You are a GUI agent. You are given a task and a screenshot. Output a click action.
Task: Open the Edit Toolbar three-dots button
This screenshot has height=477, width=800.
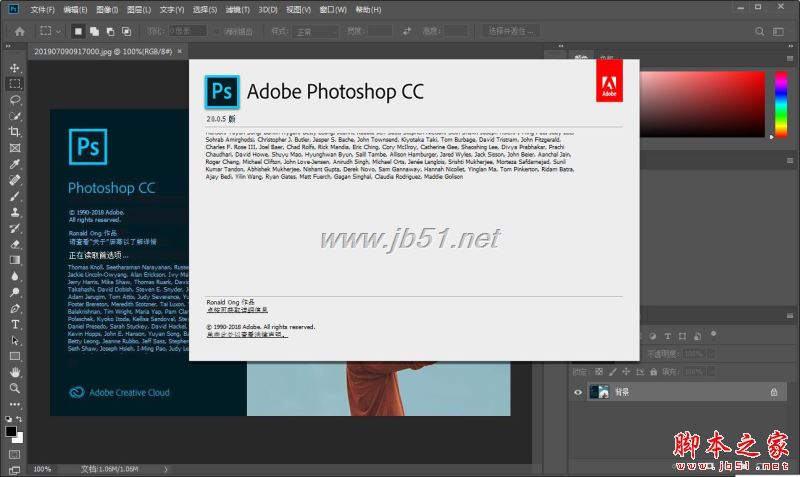click(x=14, y=405)
